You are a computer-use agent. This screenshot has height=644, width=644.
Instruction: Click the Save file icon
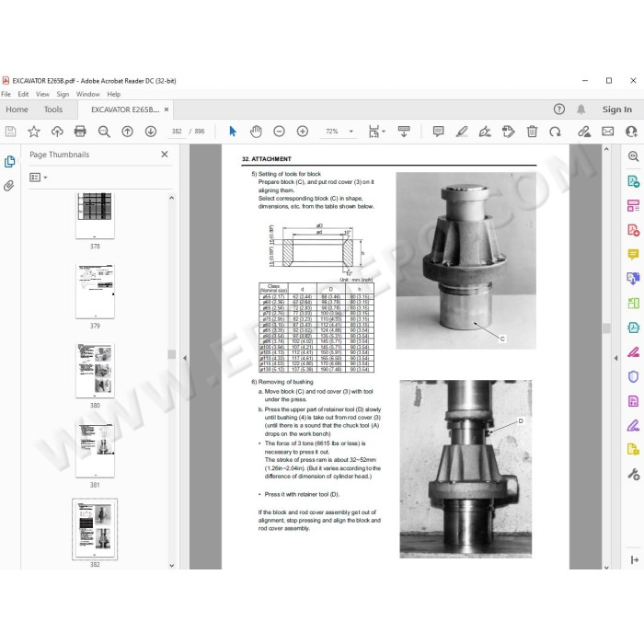(10, 132)
